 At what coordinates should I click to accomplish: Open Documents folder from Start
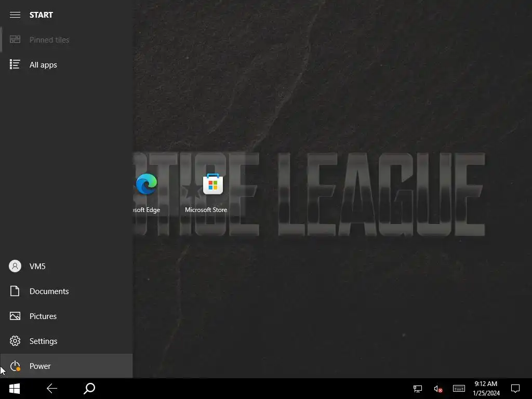tap(66, 291)
